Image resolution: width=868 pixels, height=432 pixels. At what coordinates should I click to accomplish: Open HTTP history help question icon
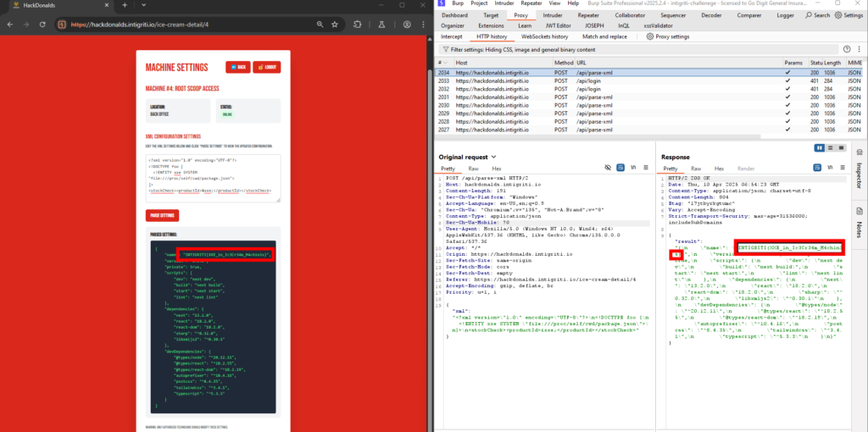coord(847,50)
